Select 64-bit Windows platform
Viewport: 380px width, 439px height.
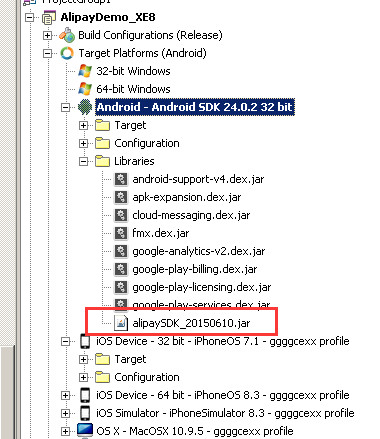coord(133,89)
